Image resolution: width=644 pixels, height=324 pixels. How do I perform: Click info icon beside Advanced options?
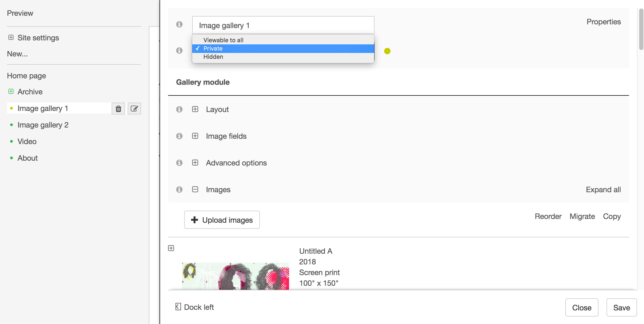pos(179,163)
